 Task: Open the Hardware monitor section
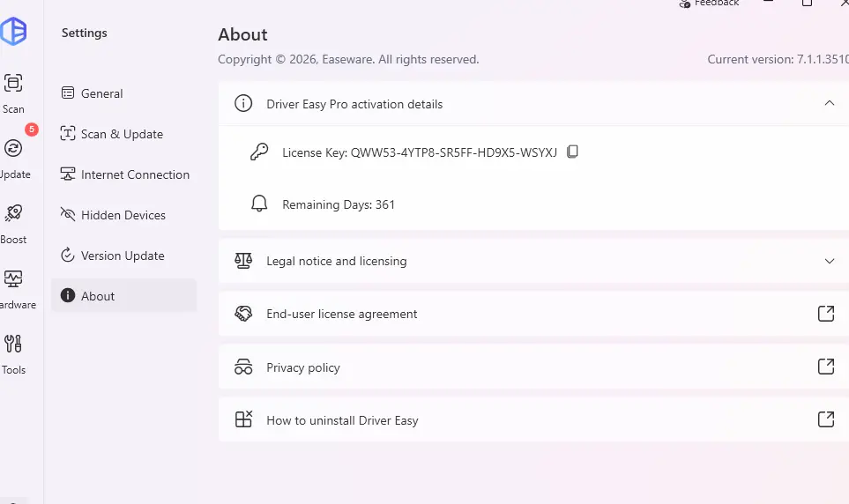(x=16, y=290)
